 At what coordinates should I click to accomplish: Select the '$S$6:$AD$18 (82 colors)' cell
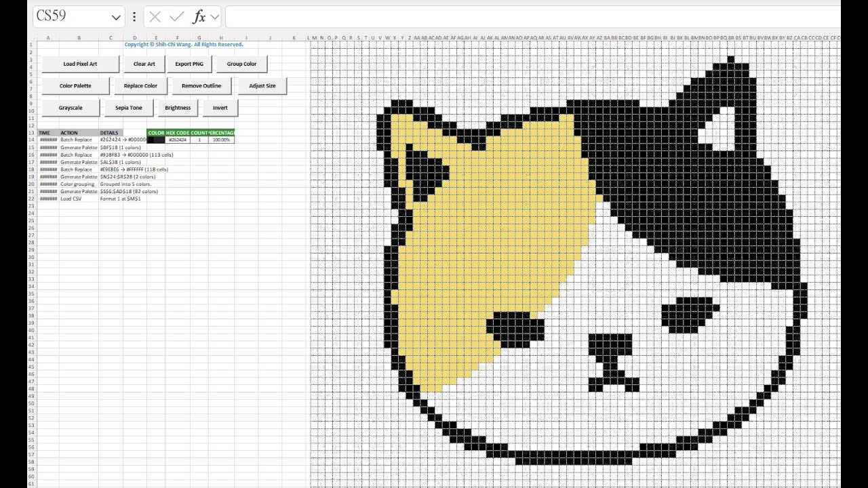[x=129, y=191]
